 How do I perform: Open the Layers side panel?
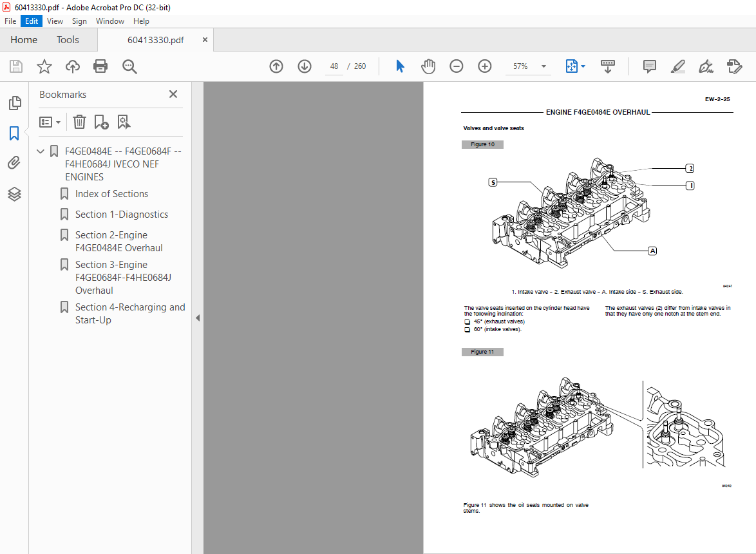(x=14, y=194)
